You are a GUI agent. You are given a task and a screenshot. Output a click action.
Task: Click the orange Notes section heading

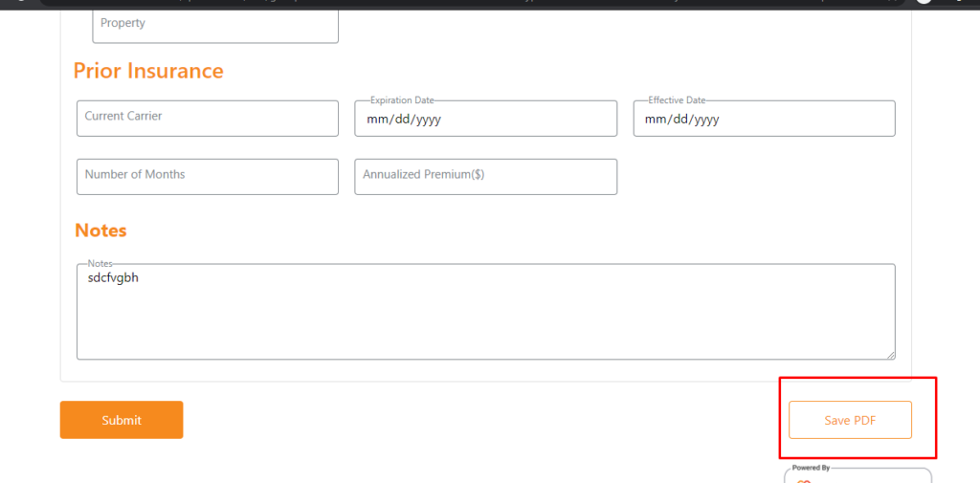(x=100, y=231)
